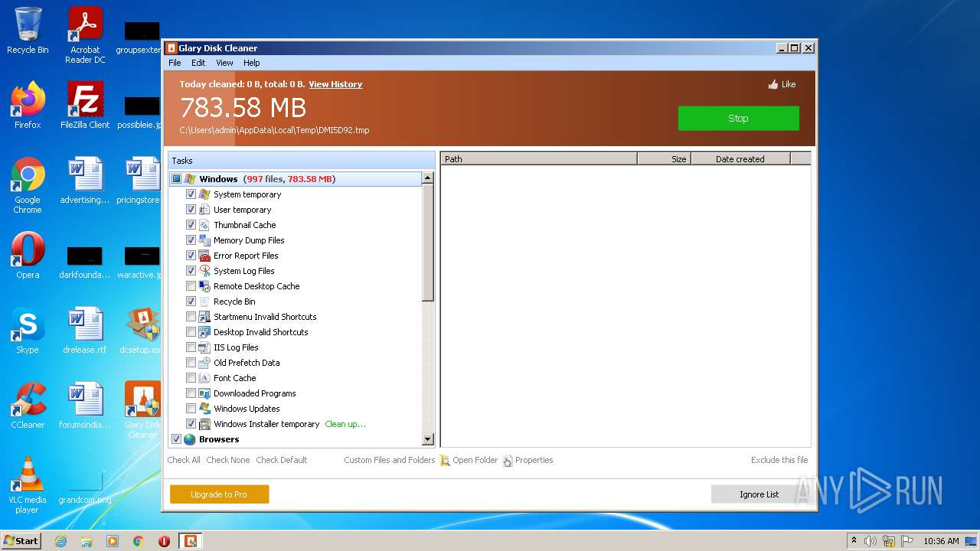Click the System Log Files icon

(x=204, y=271)
